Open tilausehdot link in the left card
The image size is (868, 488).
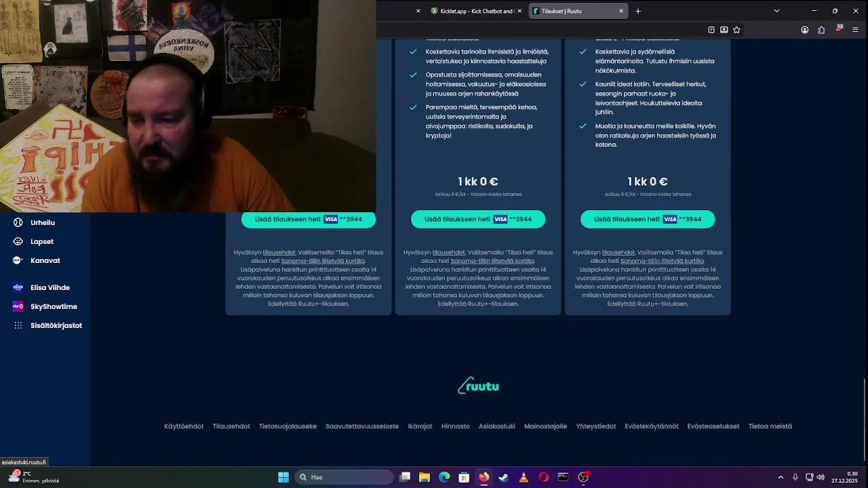tap(279, 252)
